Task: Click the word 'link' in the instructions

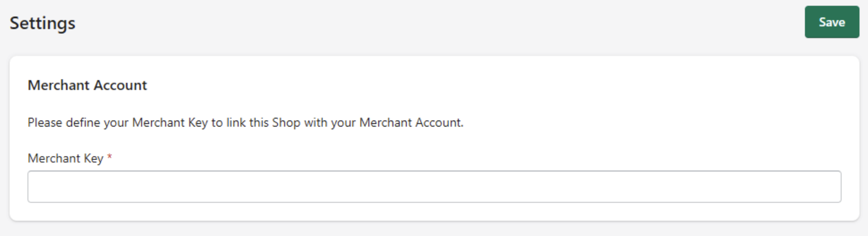Action: [236, 123]
